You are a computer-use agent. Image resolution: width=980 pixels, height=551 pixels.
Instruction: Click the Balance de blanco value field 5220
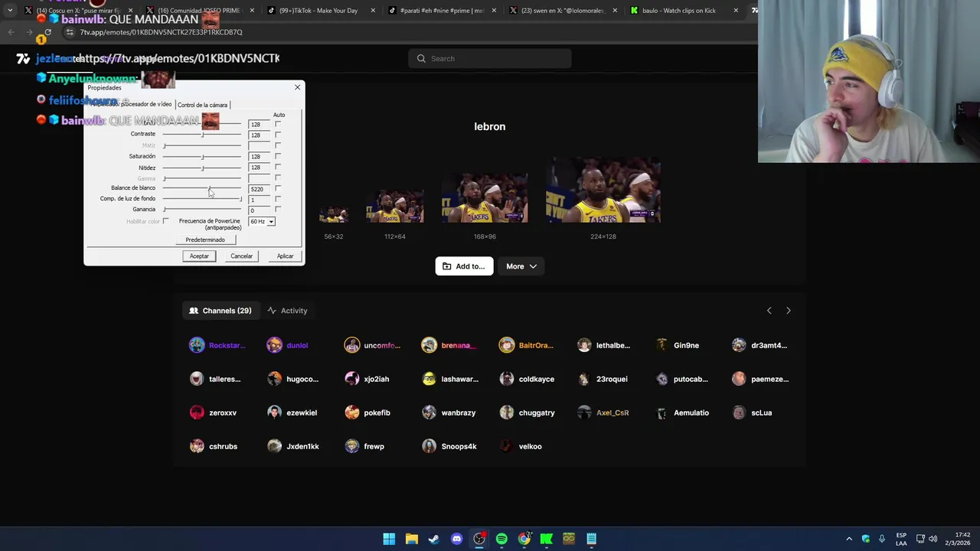[259, 189]
